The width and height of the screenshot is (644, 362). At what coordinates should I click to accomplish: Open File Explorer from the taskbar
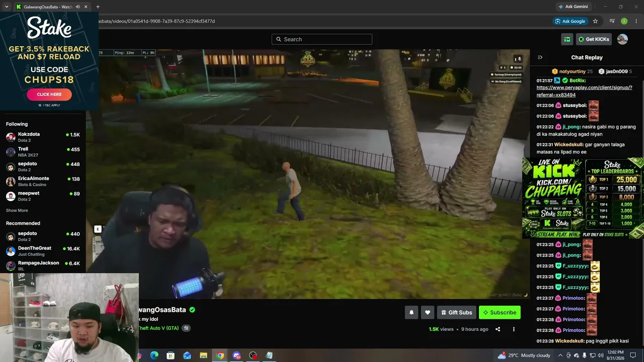click(x=203, y=355)
